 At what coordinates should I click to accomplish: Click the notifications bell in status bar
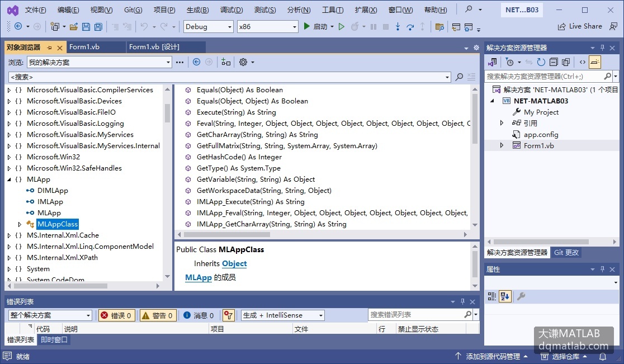pos(603,356)
